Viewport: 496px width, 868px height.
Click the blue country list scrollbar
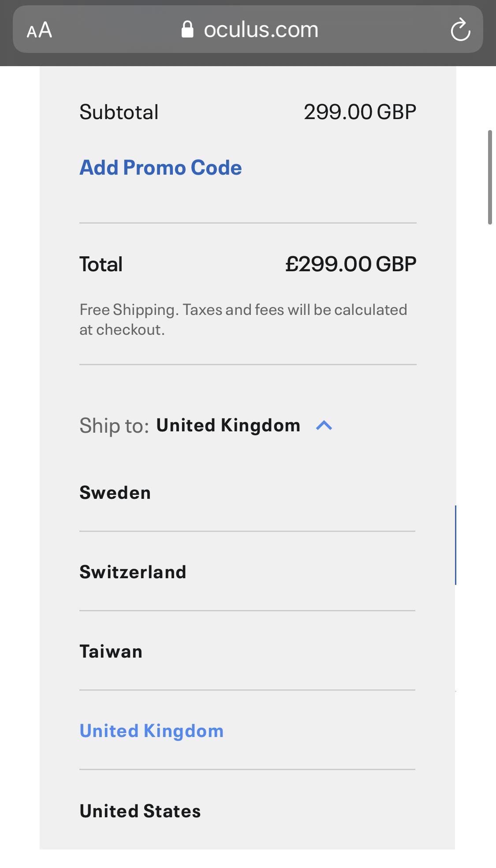coord(455,545)
